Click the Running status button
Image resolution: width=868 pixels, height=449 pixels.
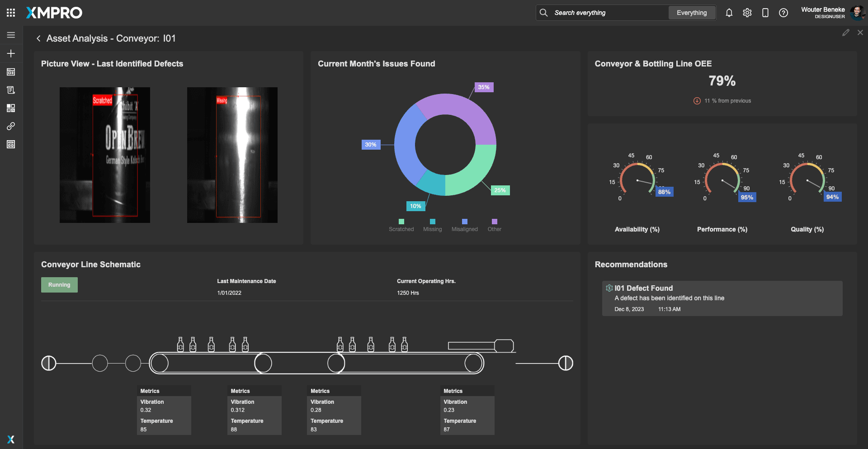[59, 285]
